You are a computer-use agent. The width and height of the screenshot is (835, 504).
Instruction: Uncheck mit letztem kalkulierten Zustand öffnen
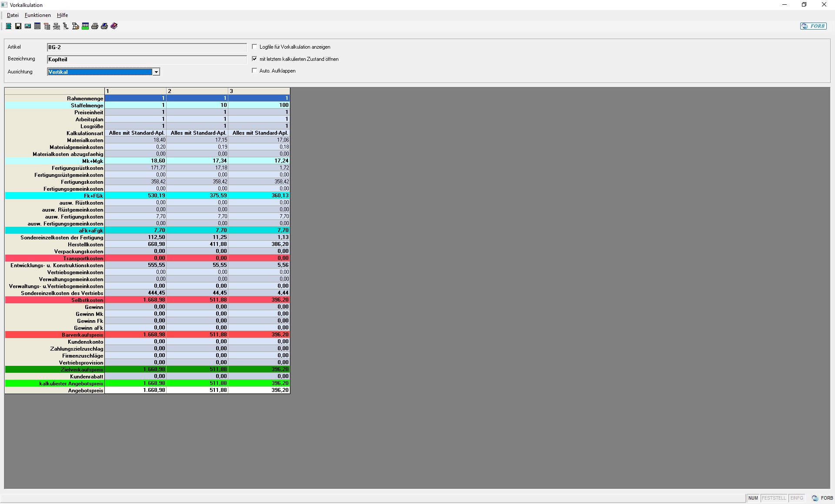click(255, 59)
